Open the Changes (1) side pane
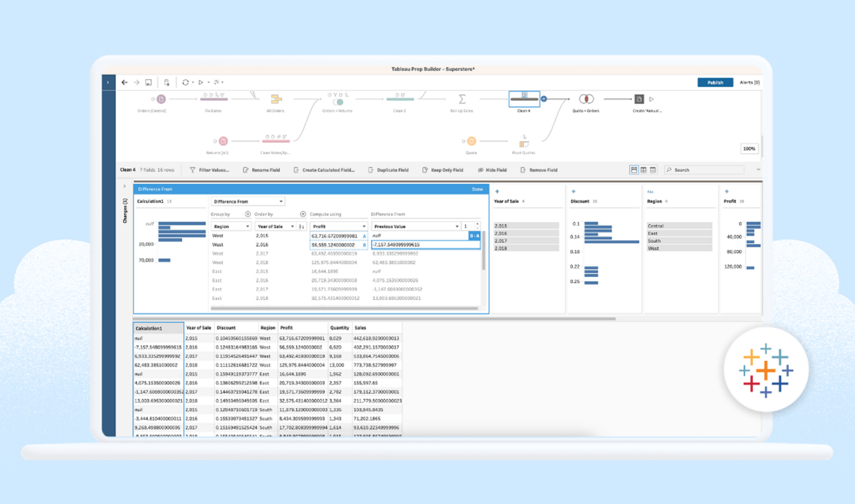855x504 pixels. point(125,211)
